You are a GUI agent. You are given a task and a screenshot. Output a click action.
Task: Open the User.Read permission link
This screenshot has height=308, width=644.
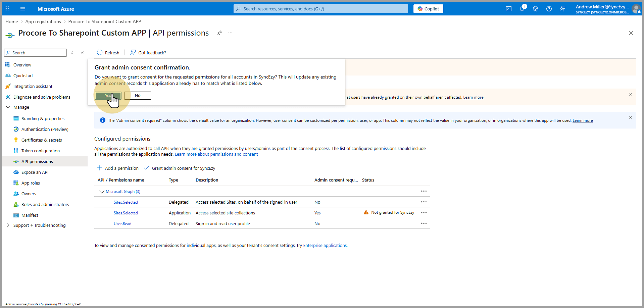122,224
